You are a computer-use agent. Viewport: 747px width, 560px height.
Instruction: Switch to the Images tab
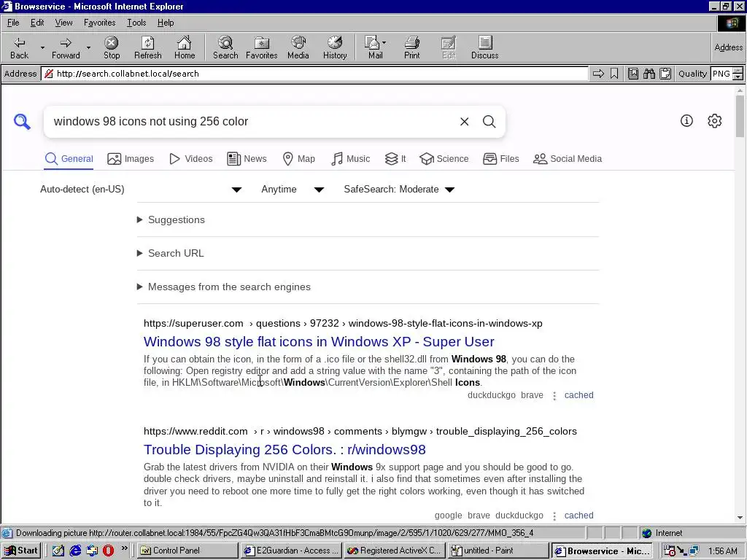point(131,159)
